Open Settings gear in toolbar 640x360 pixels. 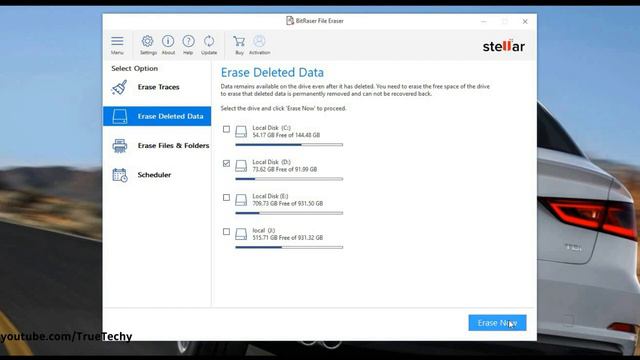[147, 41]
